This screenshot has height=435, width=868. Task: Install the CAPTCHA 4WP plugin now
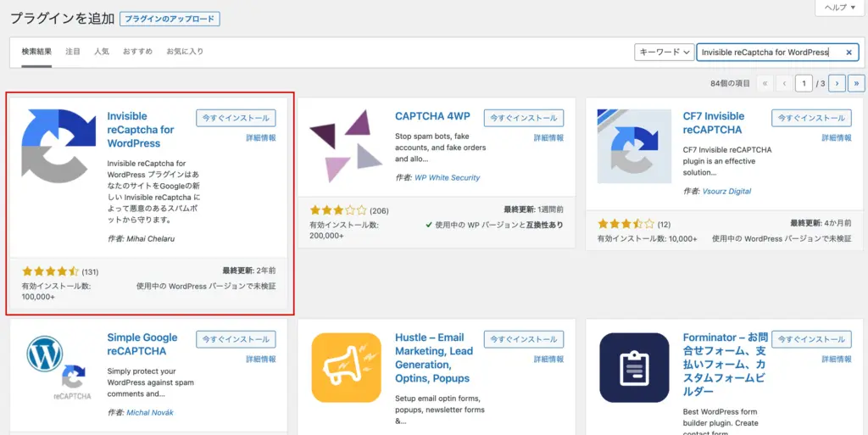click(x=524, y=118)
